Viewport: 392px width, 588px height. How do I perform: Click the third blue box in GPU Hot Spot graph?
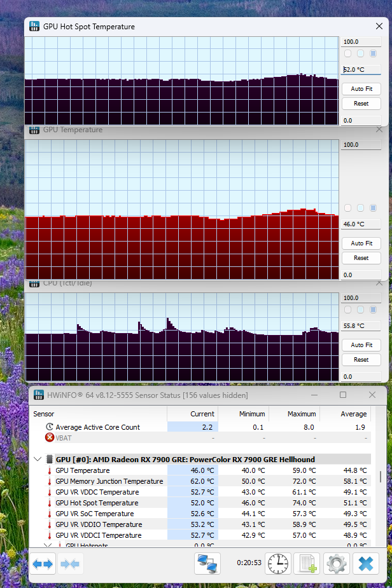(373, 53)
